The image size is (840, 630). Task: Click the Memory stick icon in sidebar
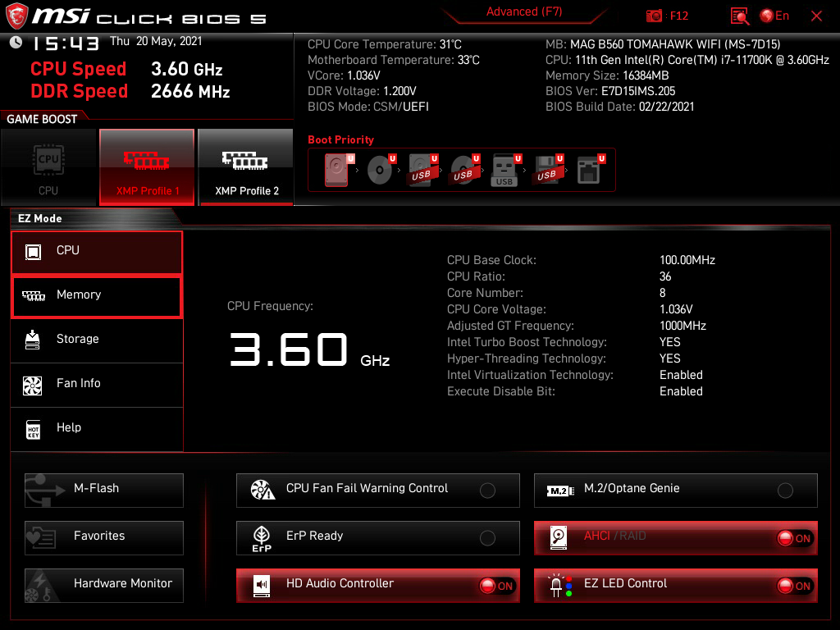(33, 295)
